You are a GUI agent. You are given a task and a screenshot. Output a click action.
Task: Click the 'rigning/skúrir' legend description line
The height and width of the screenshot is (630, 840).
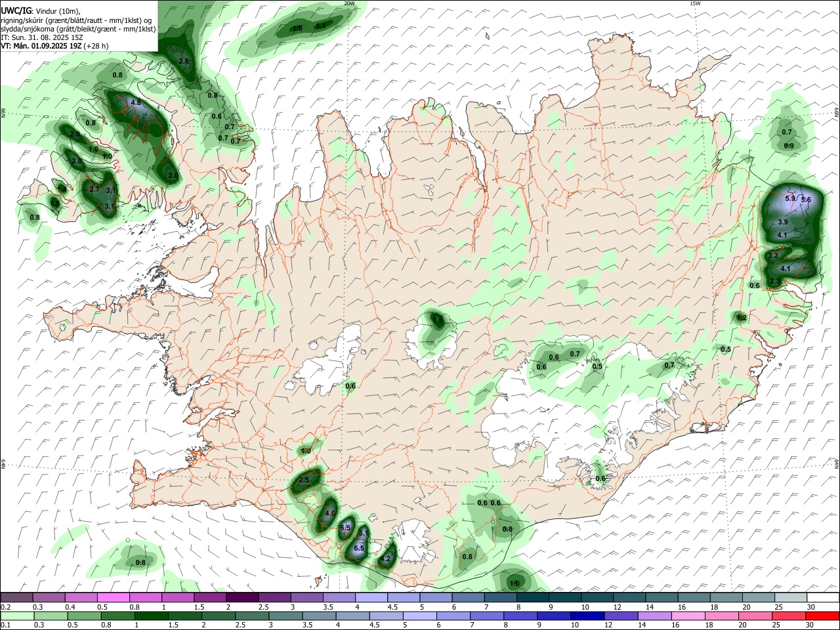[x=76, y=20]
